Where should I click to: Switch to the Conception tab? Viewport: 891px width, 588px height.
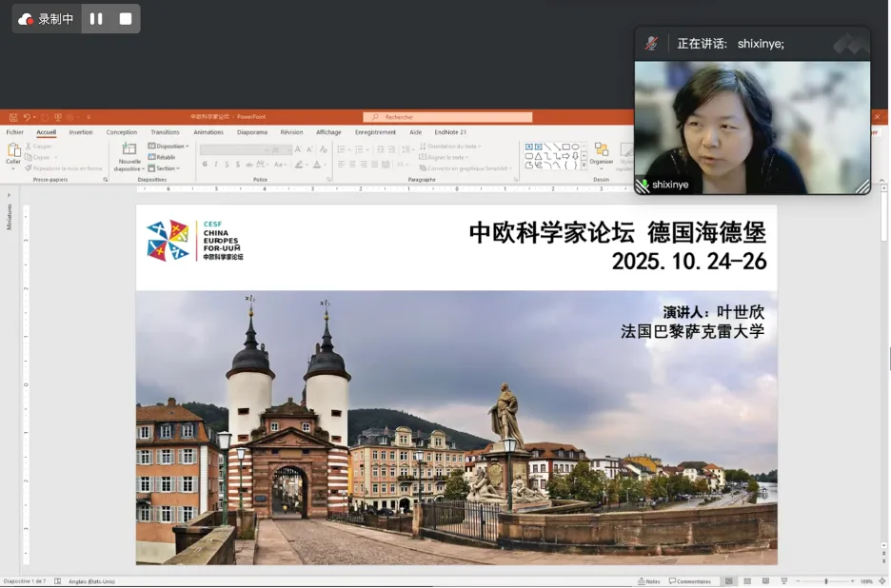click(122, 132)
